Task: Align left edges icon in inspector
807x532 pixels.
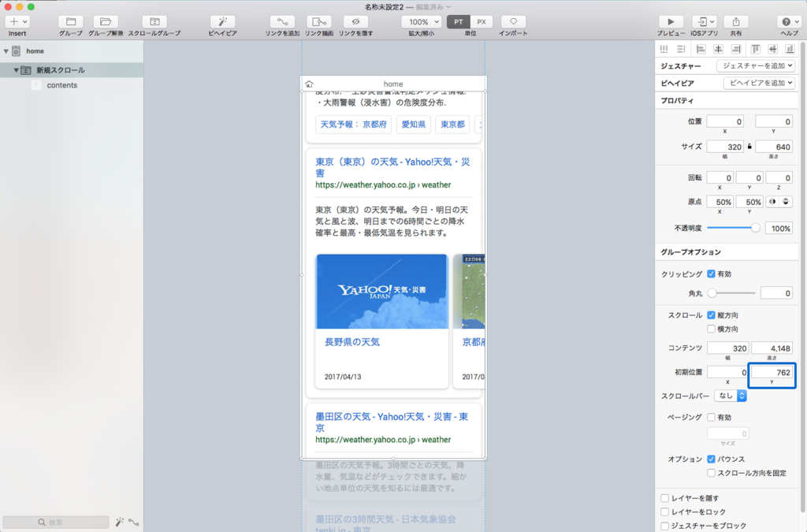Action: (701, 49)
